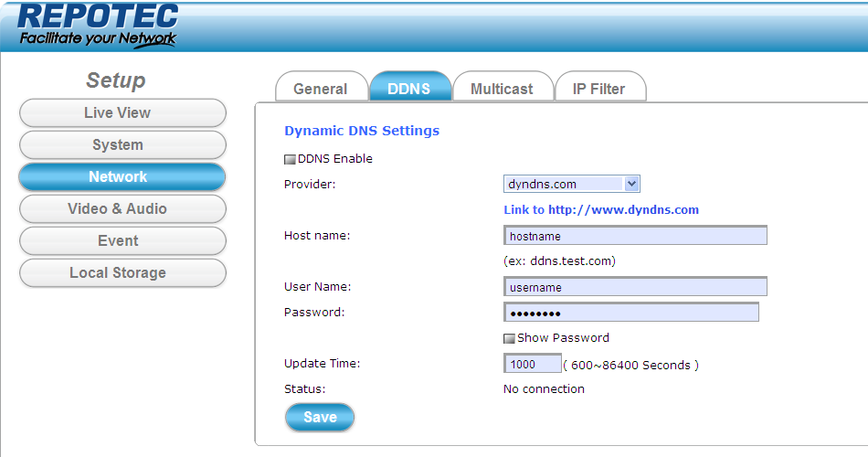The image size is (868, 457).
Task: Click into the Password field
Action: [630, 313]
